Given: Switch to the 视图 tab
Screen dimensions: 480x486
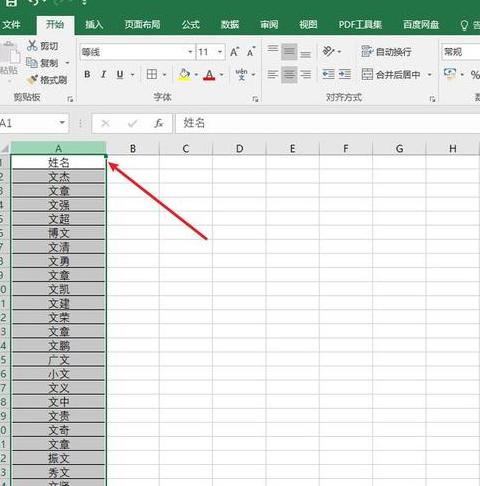Looking at the screenshot, I should [x=308, y=25].
